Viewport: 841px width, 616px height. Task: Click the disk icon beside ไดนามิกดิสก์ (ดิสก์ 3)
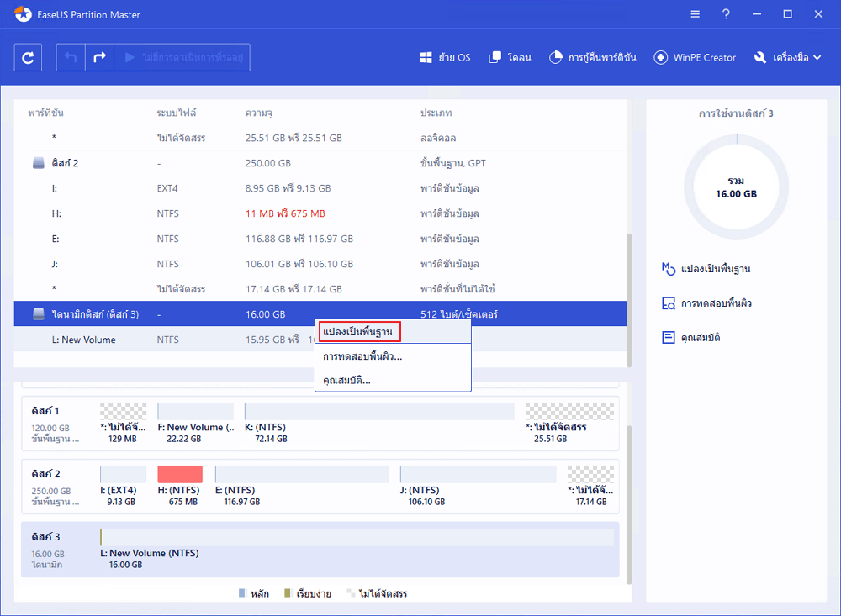pyautogui.click(x=39, y=314)
